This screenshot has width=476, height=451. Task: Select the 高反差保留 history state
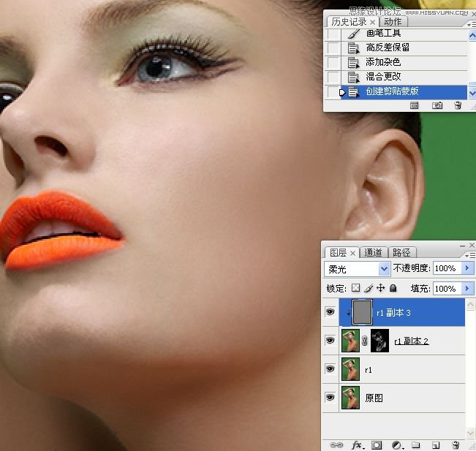pyautogui.click(x=404, y=48)
